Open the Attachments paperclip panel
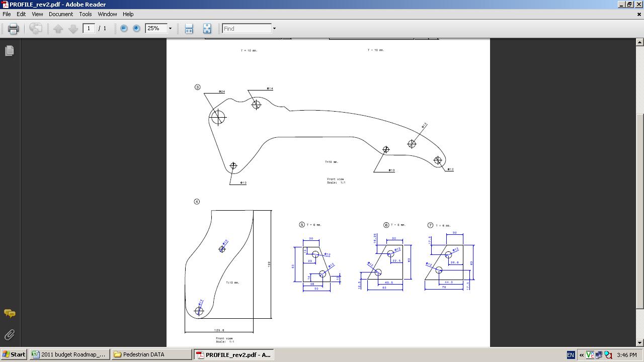The height and width of the screenshot is (362, 644). pyautogui.click(x=9, y=335)
